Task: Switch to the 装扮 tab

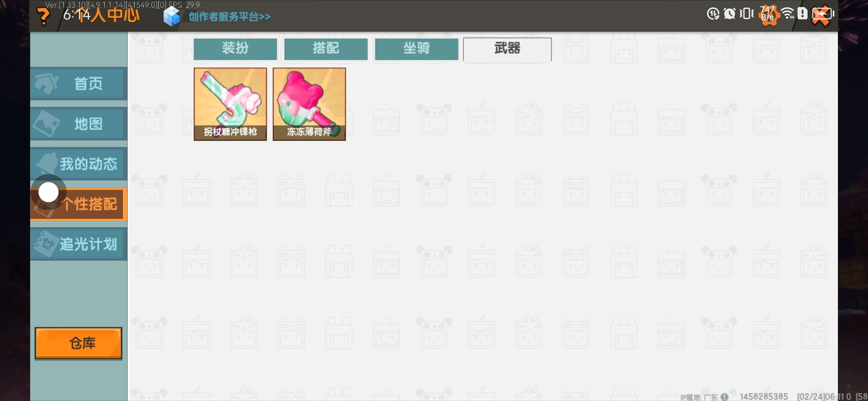Action: 235,49
